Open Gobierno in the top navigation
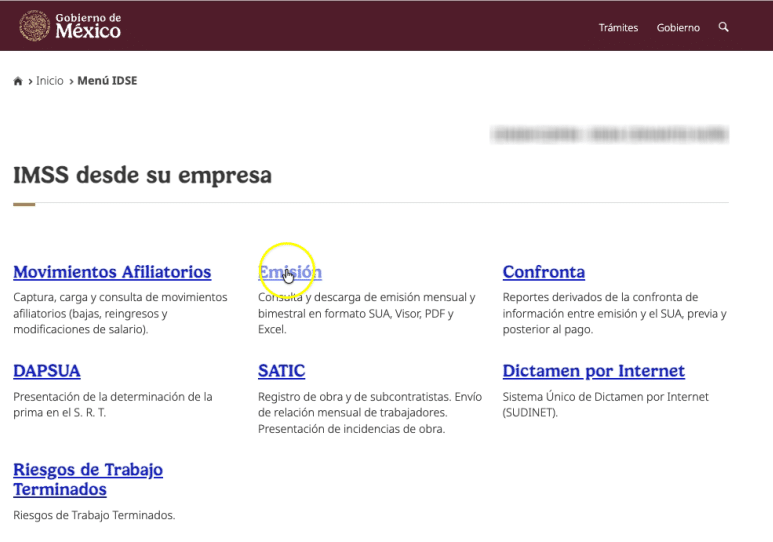The height and width of the screenshot is (542, 773). 678,28
